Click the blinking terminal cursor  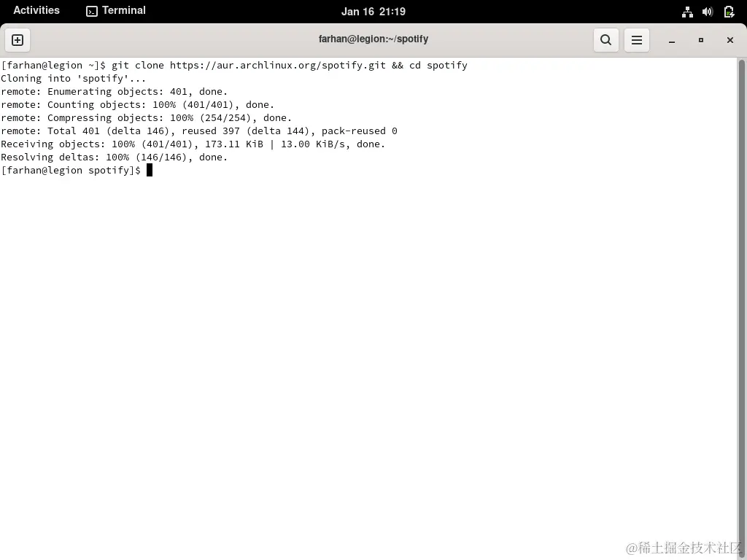pos(150,170)
